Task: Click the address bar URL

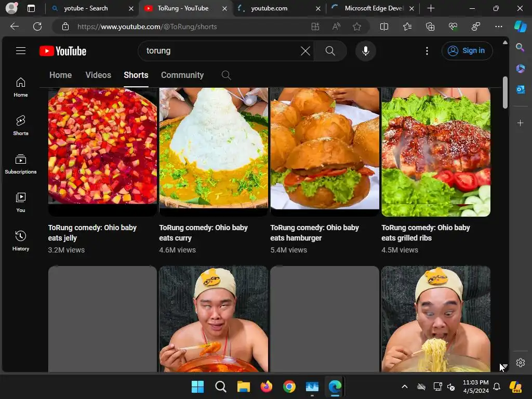Action: pos(147,27)
